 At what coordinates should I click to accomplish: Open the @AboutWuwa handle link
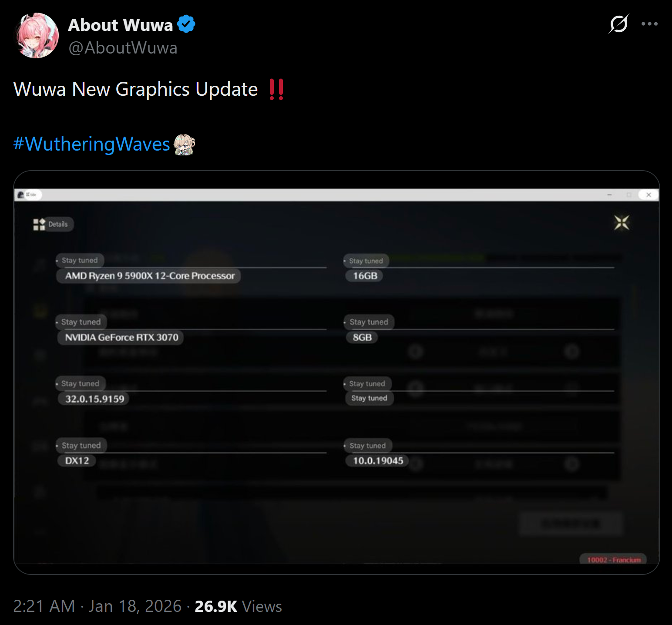pos(123,48)
